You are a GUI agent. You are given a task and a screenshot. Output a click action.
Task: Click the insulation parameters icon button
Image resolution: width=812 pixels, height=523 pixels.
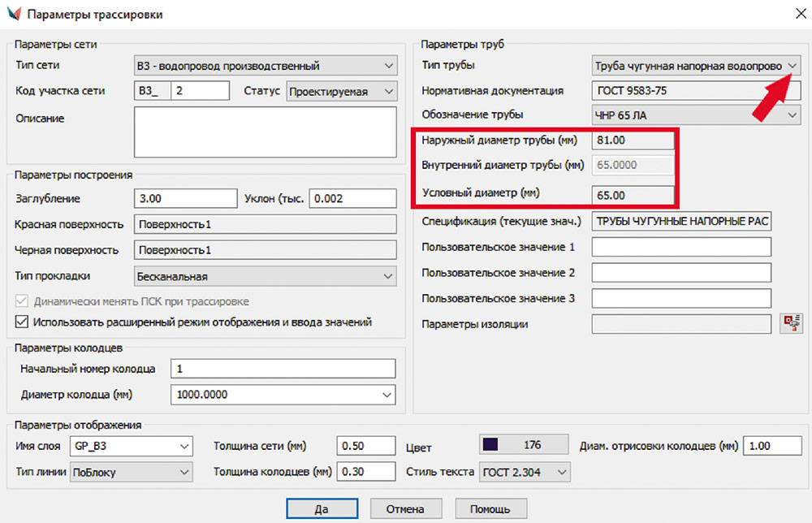pos(788,325)
